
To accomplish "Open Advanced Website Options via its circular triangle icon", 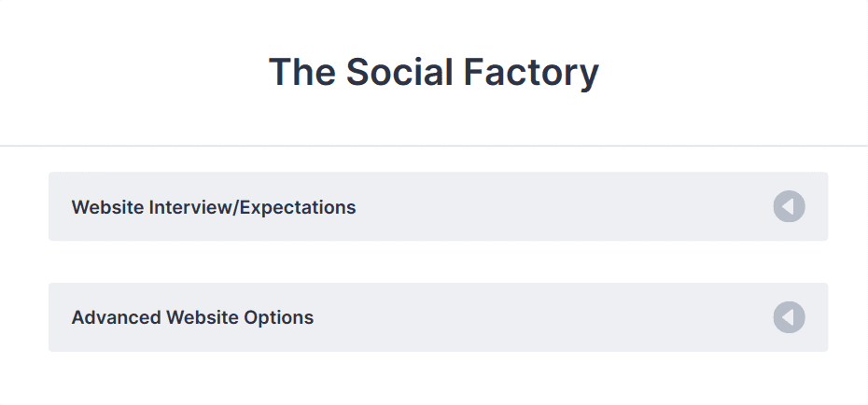I will pos(789,317).
